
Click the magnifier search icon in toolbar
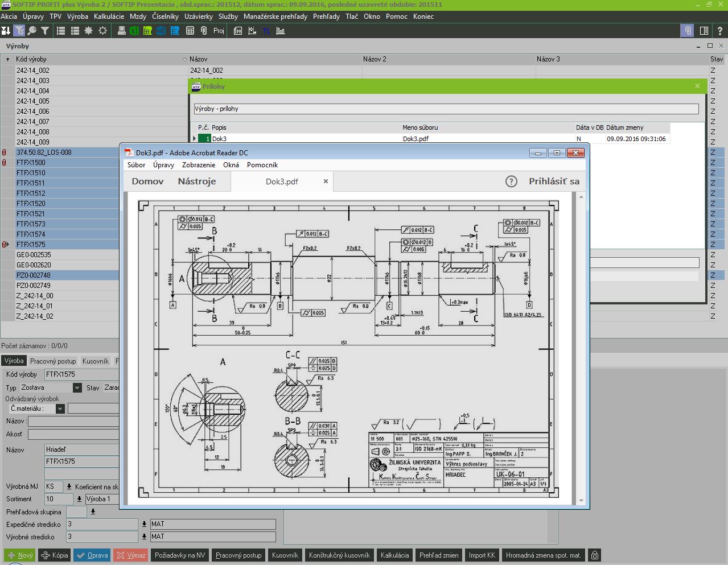(32, 31)
